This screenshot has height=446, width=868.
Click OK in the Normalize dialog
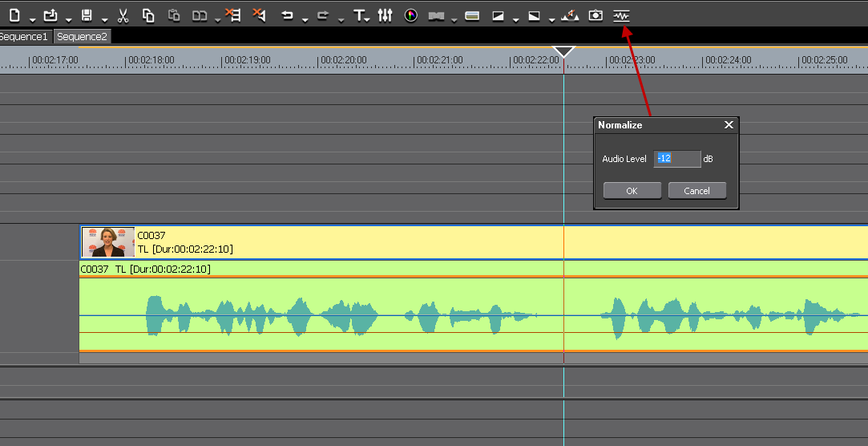[x=632, y=191]
